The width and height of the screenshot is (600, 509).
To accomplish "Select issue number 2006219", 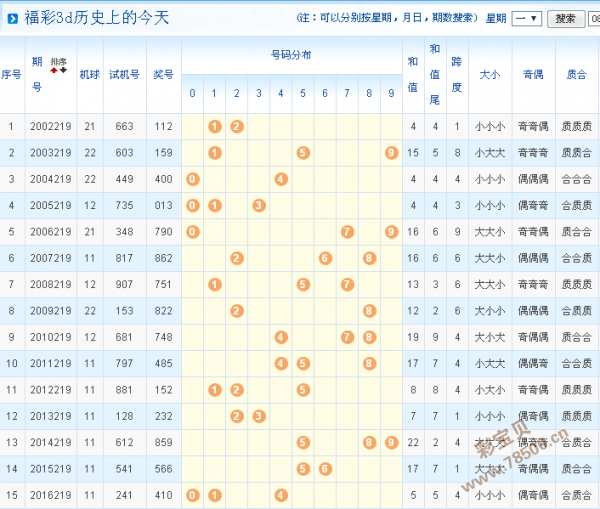I will point(51,232).
